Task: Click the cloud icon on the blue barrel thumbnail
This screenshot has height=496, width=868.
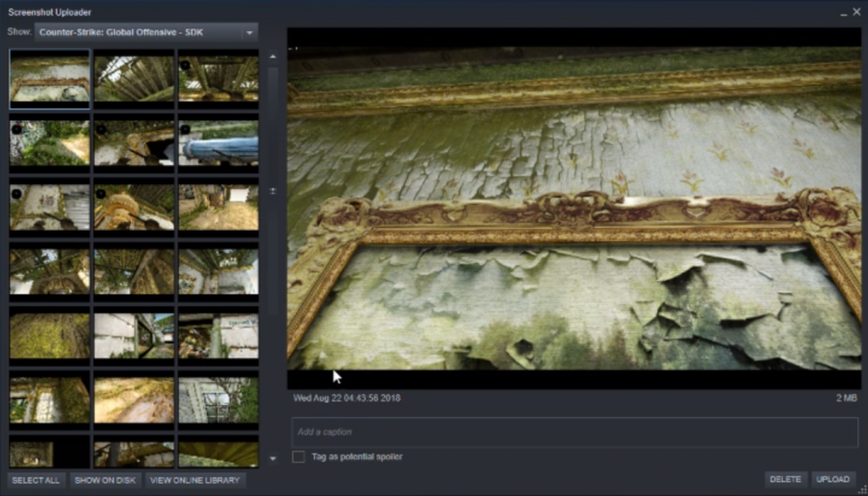Action: (x=185, y=130)
